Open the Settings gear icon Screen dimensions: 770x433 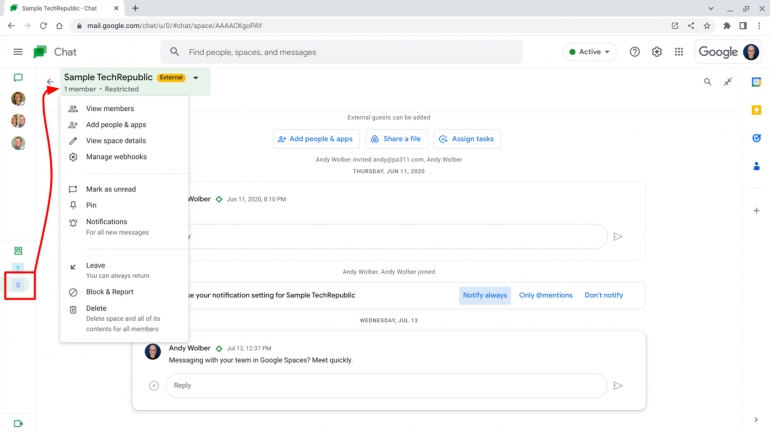coord(657,52)
